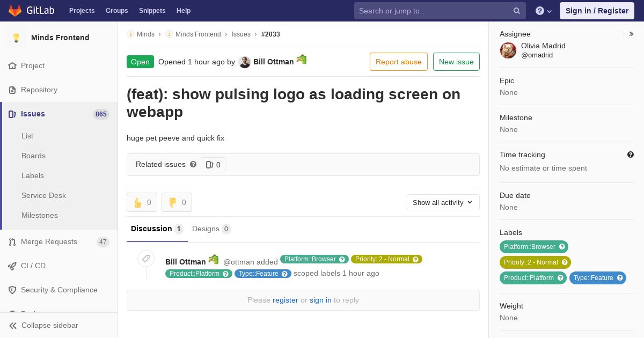Click @ottman username in discussion
Screen dimensions: 644x338
[238, 262]
